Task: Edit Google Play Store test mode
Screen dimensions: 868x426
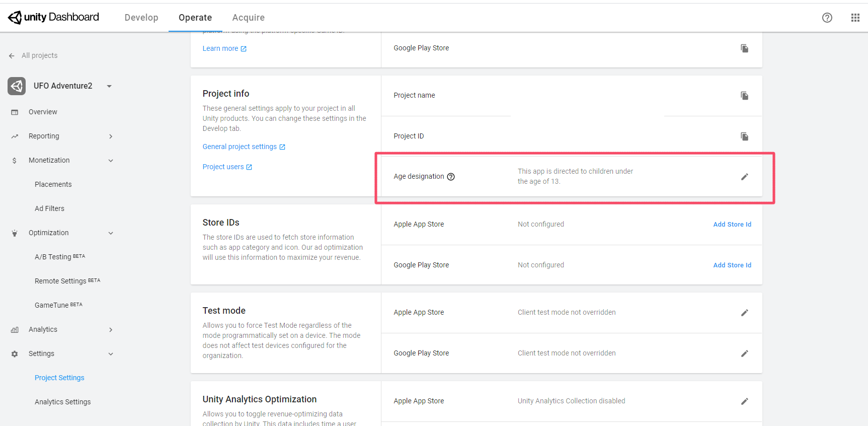Action: pos(745,353)
